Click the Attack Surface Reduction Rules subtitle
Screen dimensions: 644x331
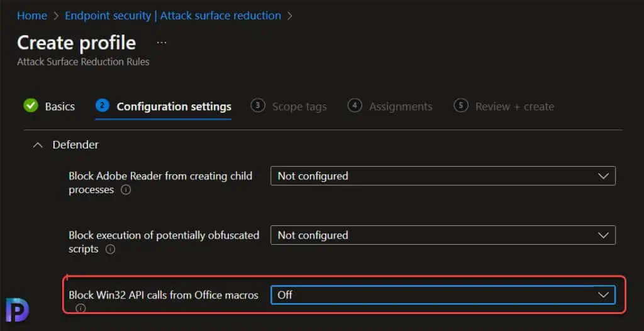[x=83, y=62]
